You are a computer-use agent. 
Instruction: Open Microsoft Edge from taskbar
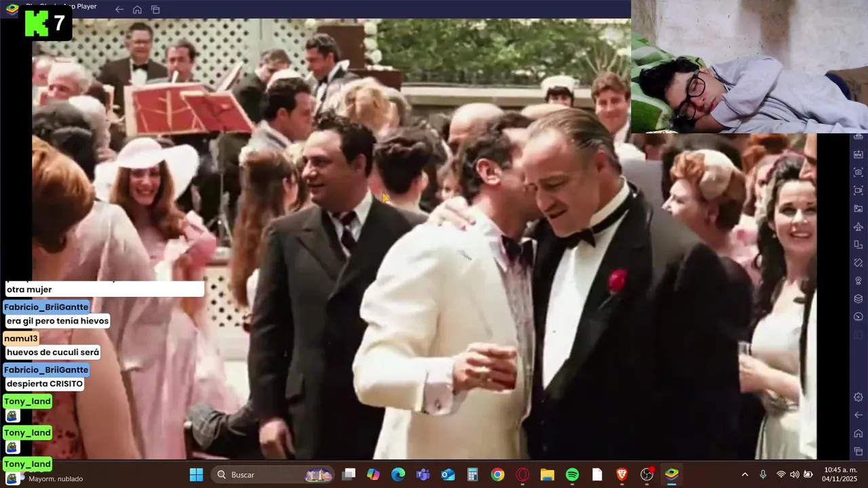pyautogui.click(x=398, y=474)
